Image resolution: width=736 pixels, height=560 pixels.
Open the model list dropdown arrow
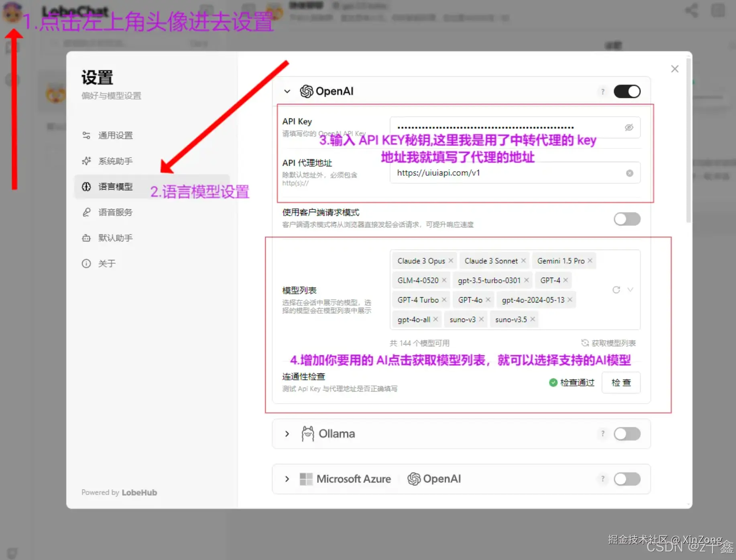pos(631,290)
